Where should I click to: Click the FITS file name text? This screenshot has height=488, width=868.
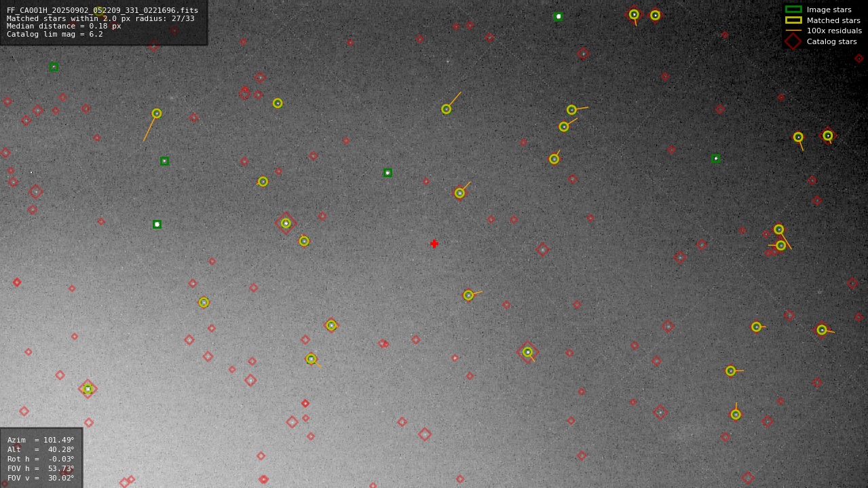[102, 10]
